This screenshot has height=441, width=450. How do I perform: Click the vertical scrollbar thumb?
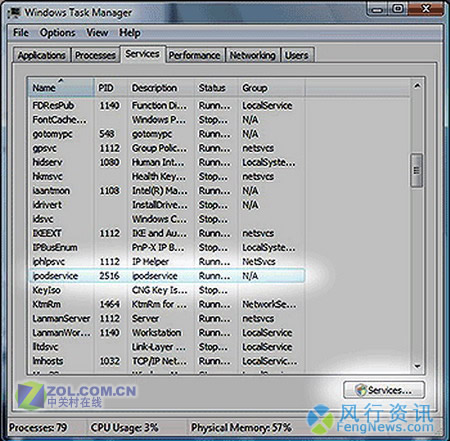point(417,170)
